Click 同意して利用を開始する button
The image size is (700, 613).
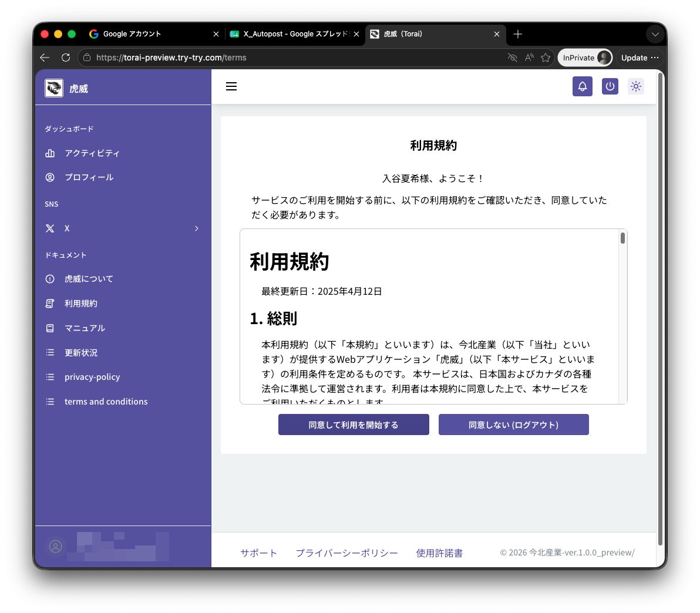click(x=354, y=425)
